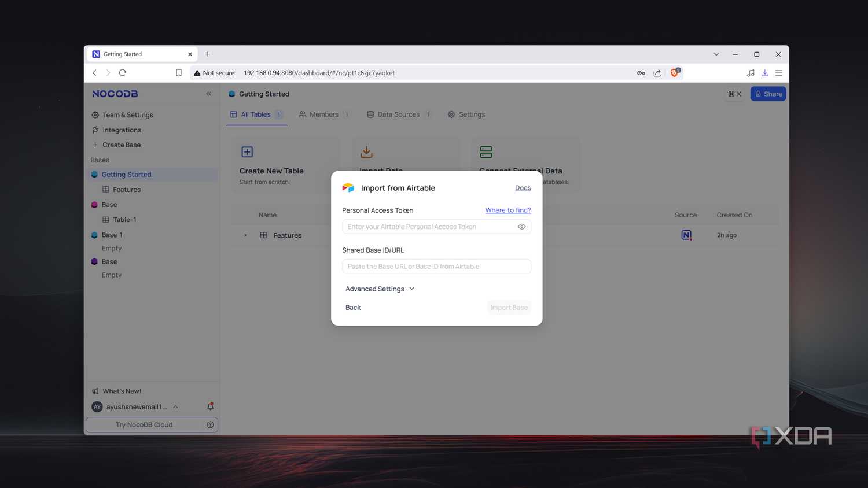Click the share page icon in address bar
Image resolution: width=868 pixels, height=488 pixels.
pyautogui.click(x=657, y=73)
